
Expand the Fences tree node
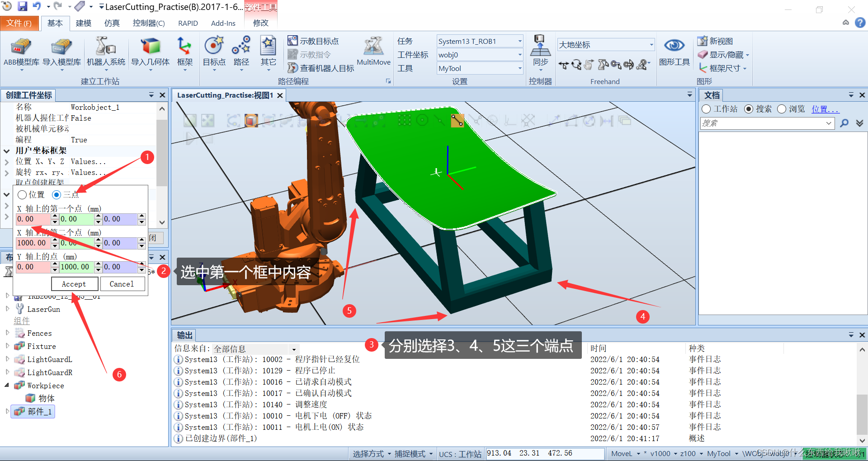click(7, 333)
